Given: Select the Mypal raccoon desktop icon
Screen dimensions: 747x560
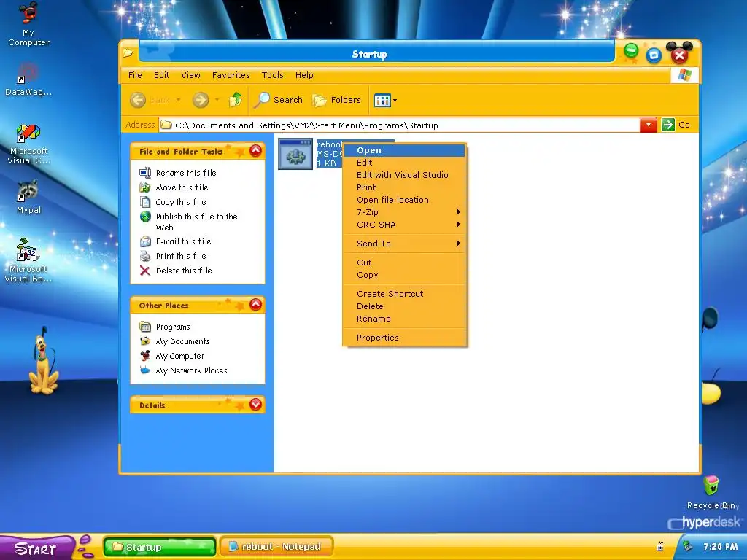Looking at the screenshot, I should (x=28, y=197).
